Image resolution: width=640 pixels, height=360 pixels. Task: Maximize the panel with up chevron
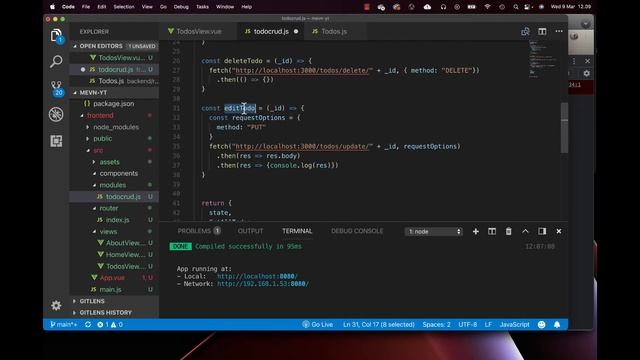[x=525, y=231]
